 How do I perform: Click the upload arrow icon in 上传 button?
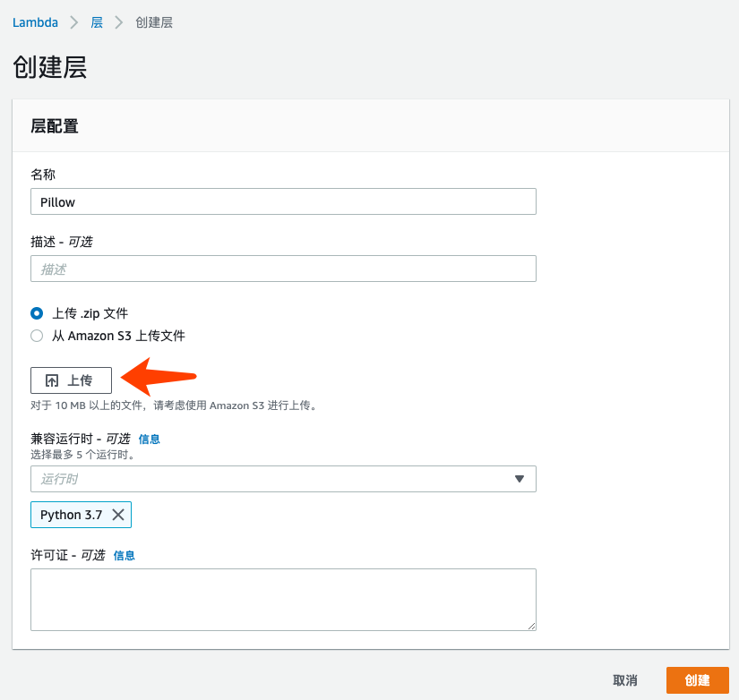point(52,380)
